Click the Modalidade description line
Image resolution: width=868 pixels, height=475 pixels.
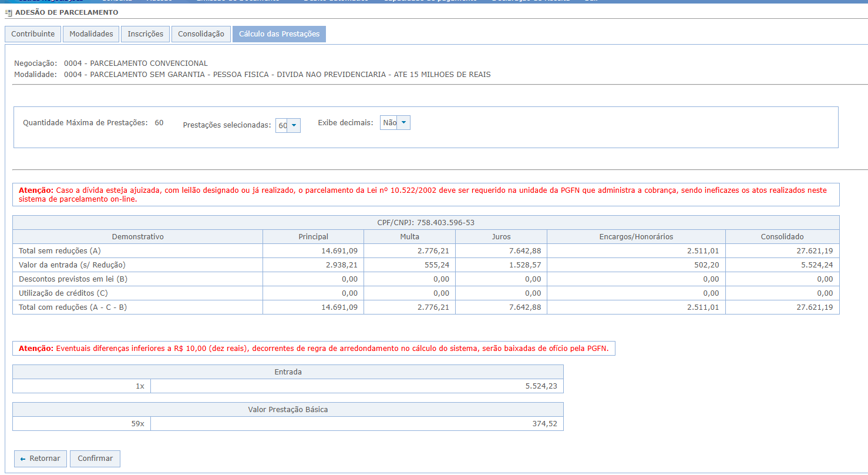pos(253,75)
